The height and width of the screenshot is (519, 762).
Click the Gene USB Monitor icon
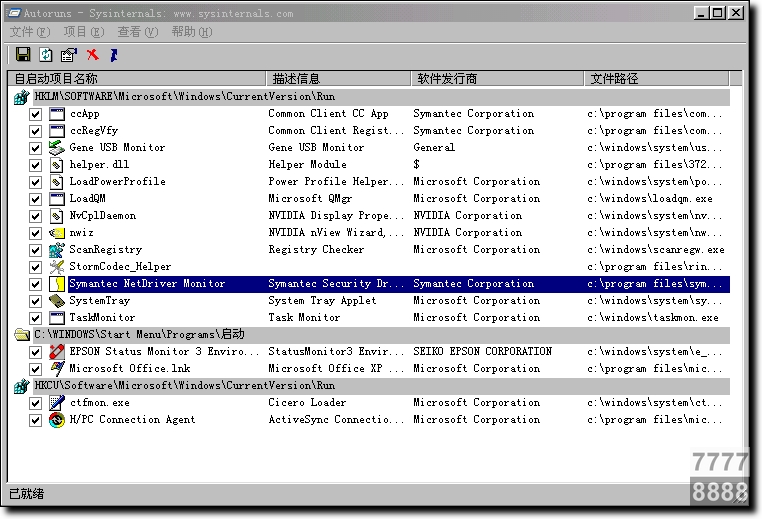(57, 148)
